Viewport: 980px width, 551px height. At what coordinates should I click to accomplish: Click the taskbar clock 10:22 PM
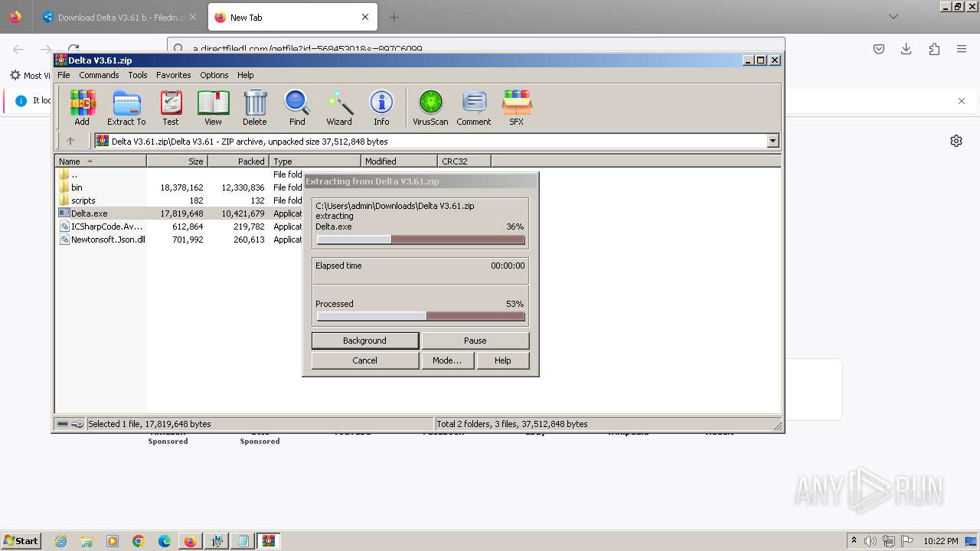(940, 541)
